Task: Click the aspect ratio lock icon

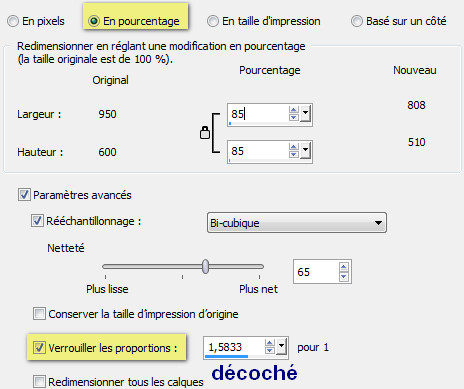Action: [205, 132]
